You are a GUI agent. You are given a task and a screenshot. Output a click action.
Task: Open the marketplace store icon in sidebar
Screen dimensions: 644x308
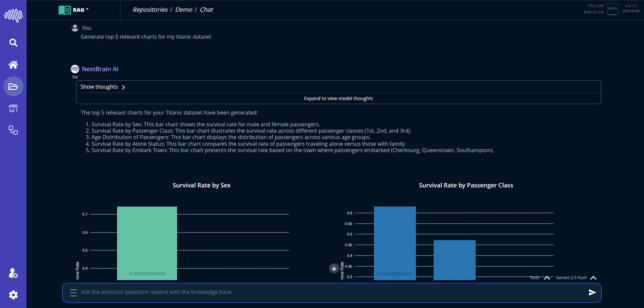coord(13,108)
